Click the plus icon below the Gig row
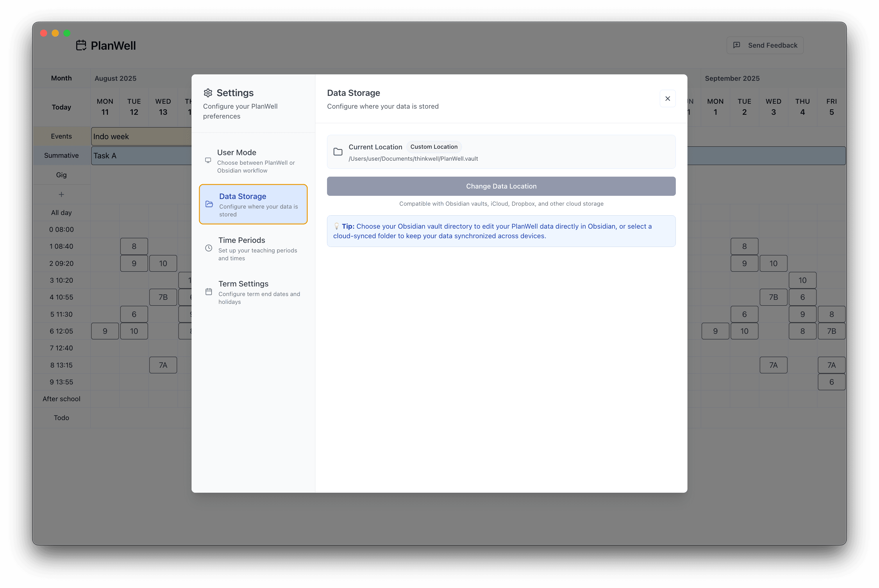879x588 pixels. pyautogui.click(x=61, y=194)
